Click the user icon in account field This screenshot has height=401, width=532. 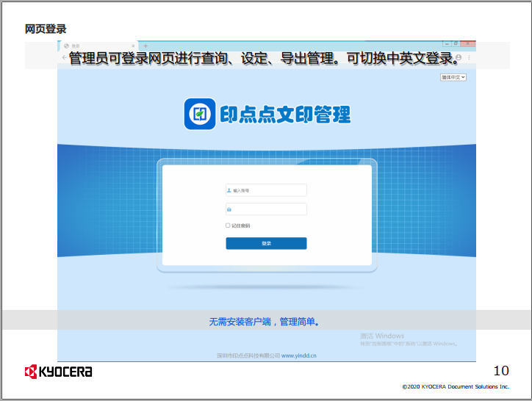pyautogui.click(x=229, y=190)
